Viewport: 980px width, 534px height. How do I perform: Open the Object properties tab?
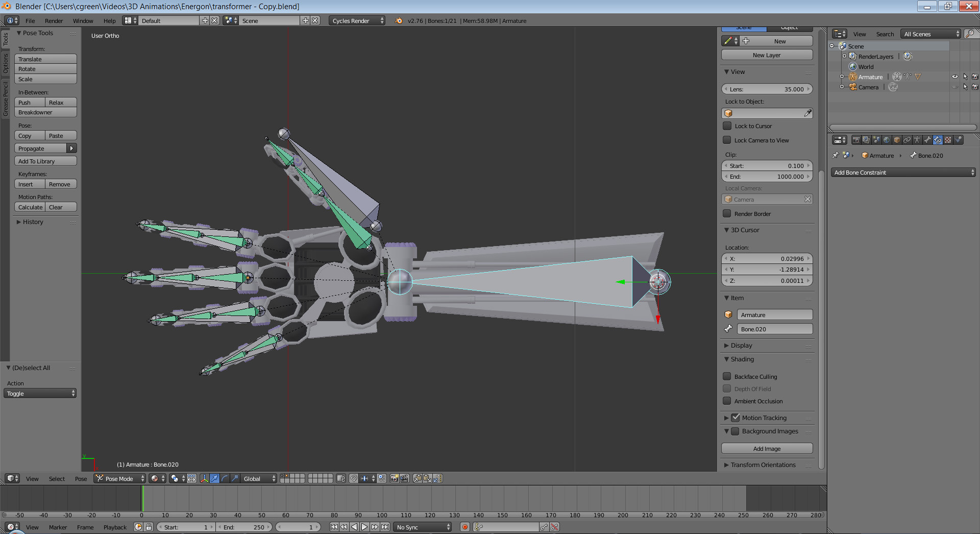tap(896, 139)
